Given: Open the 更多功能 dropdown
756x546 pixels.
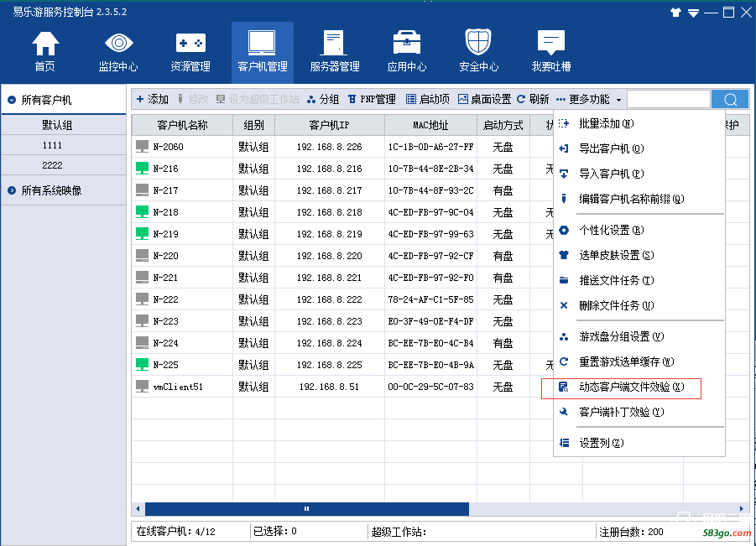Looking at the screenshot, I should (589, 99).
